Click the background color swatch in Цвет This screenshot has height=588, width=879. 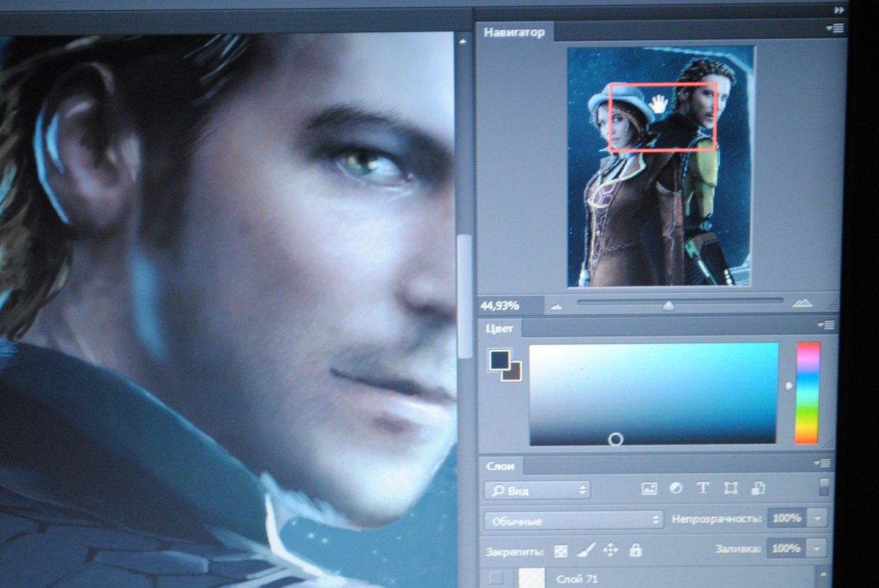(x=513, y=373)
